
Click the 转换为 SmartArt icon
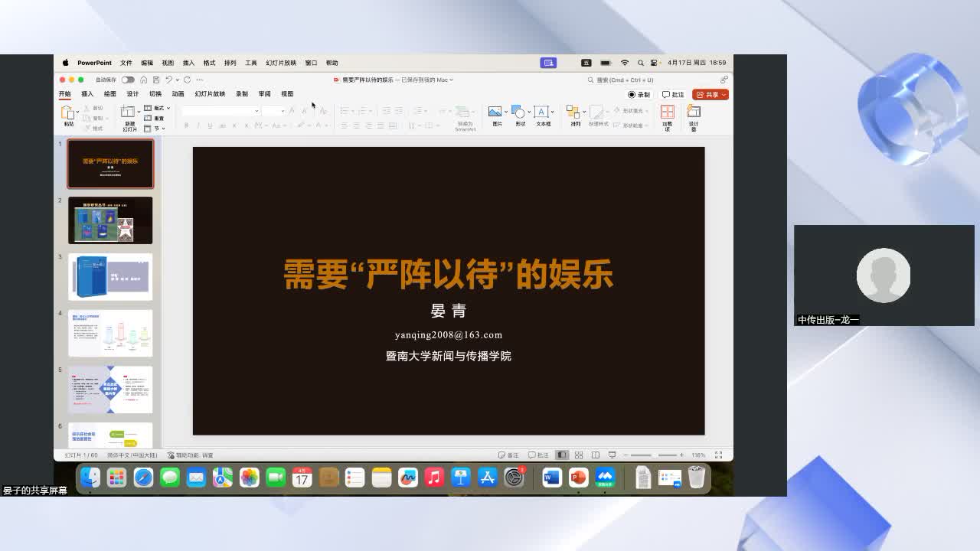(x=465, y=115)
